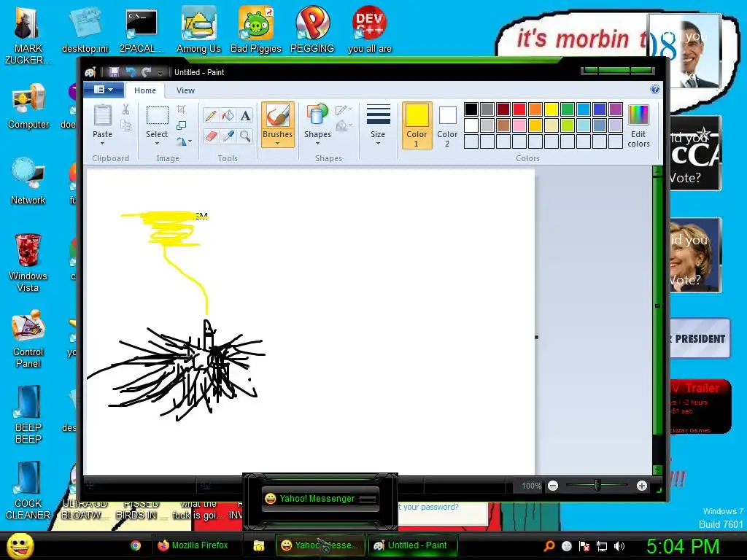747x560 pixels.
Task: Expand the Size dropdown arrow
Action: point(378,143)
